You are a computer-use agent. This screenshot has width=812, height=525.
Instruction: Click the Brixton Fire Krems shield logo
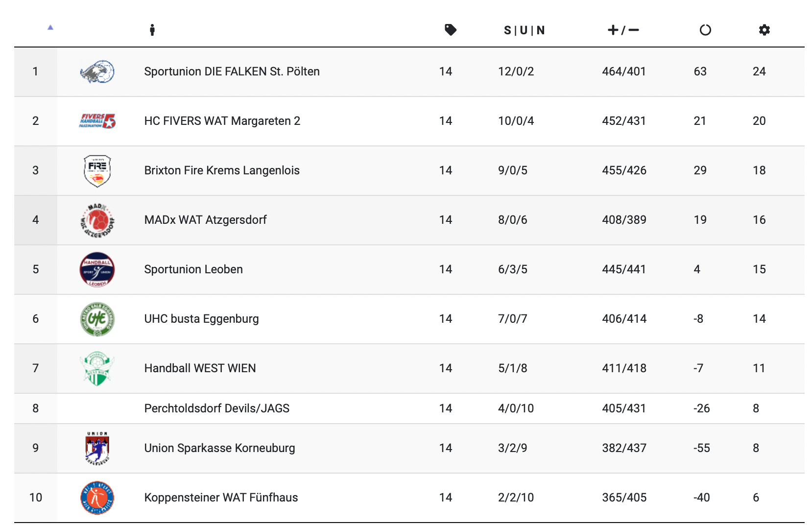[97, 171]
